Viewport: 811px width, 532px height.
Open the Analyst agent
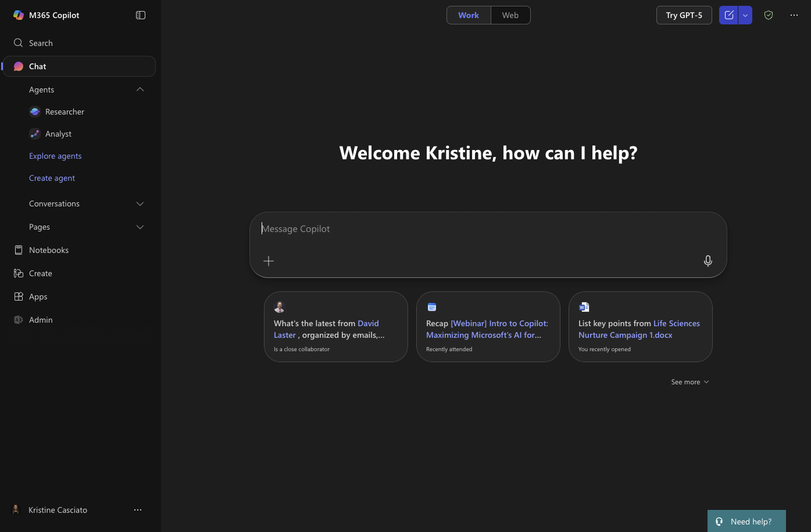click(x=58, y=134)
